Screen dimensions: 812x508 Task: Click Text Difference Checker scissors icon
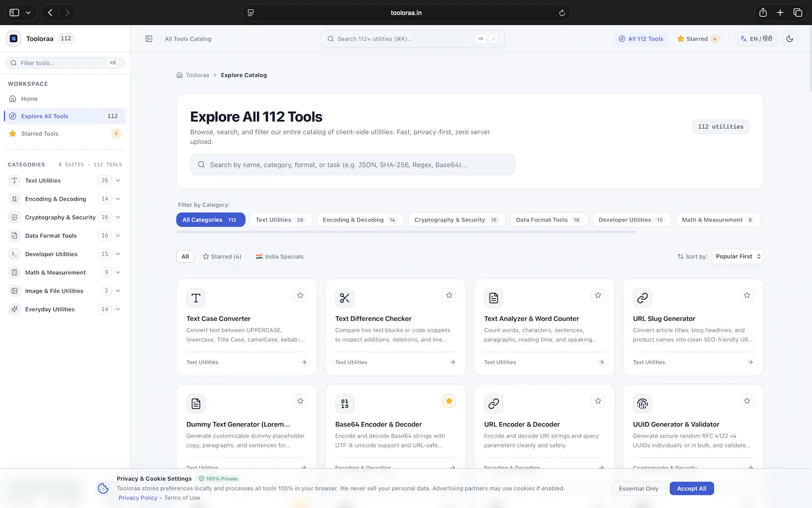[x=345, y=298]
